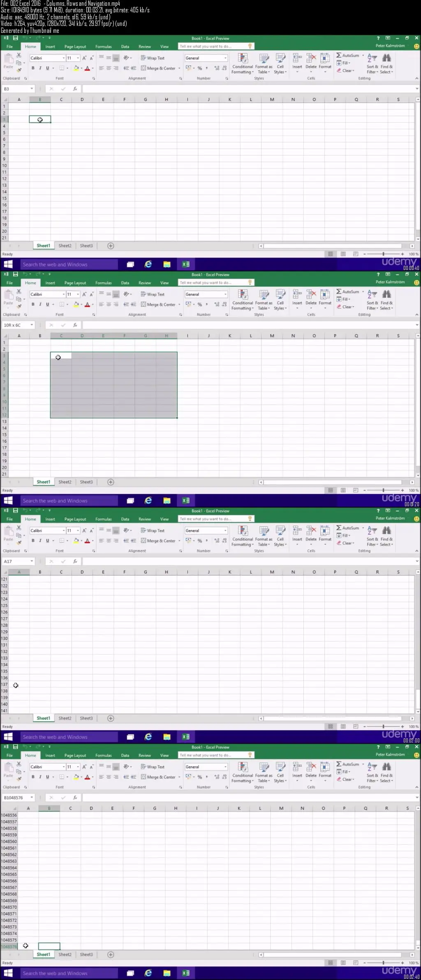Switch to Page Layout view in the A17 frame
This screenshot has width=421, height=980.
pyautogui.click(x=343, y=726)
